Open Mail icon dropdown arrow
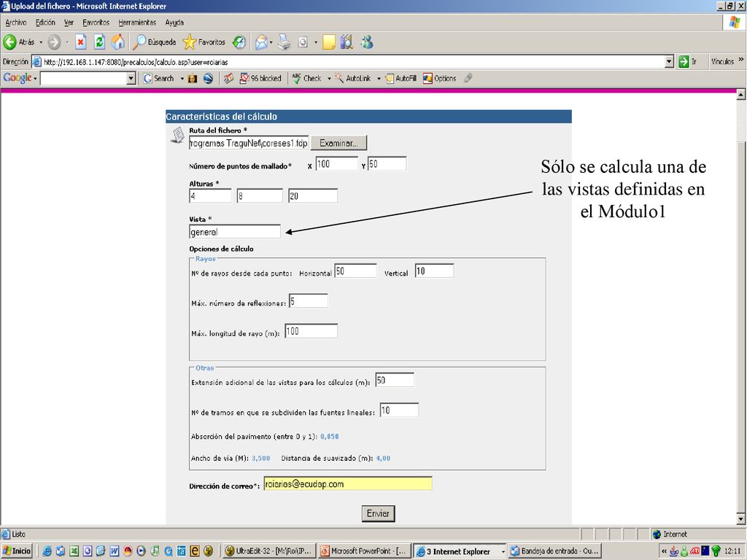This screenshot has height=560, width=747. [271, 42]
